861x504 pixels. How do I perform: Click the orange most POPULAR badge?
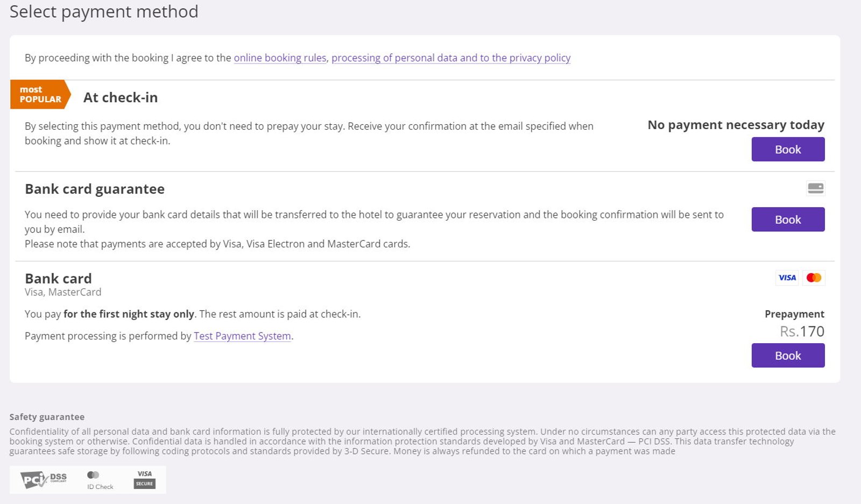pos(40,94)
